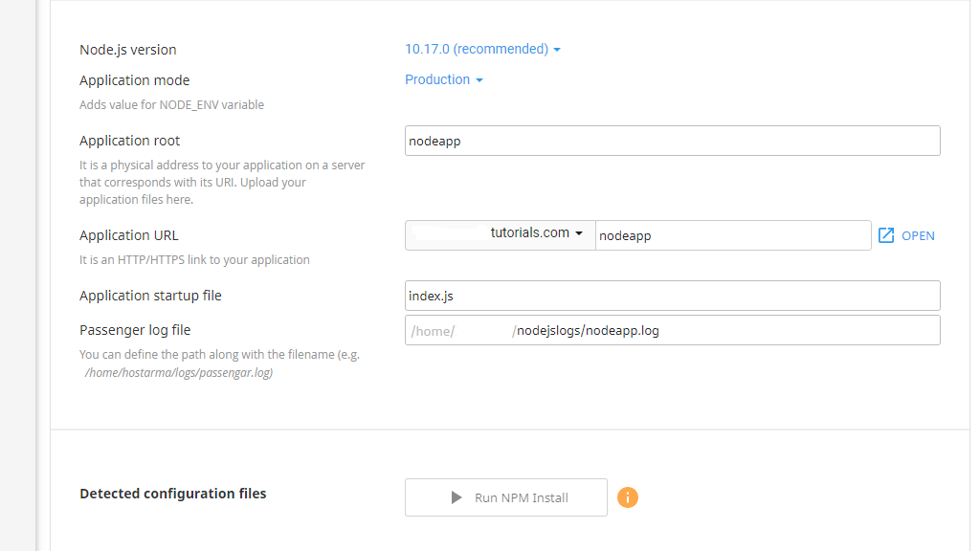980x551 pixels.
Task: Click the Passenger log file path field
Action: 672,330
